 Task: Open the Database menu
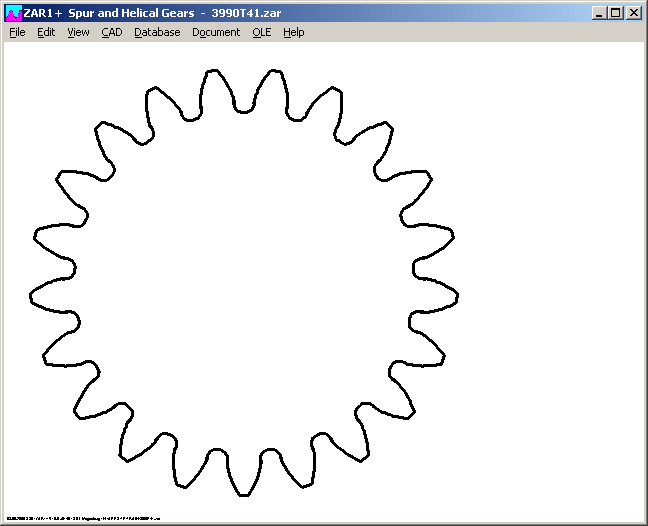[157, 32]
